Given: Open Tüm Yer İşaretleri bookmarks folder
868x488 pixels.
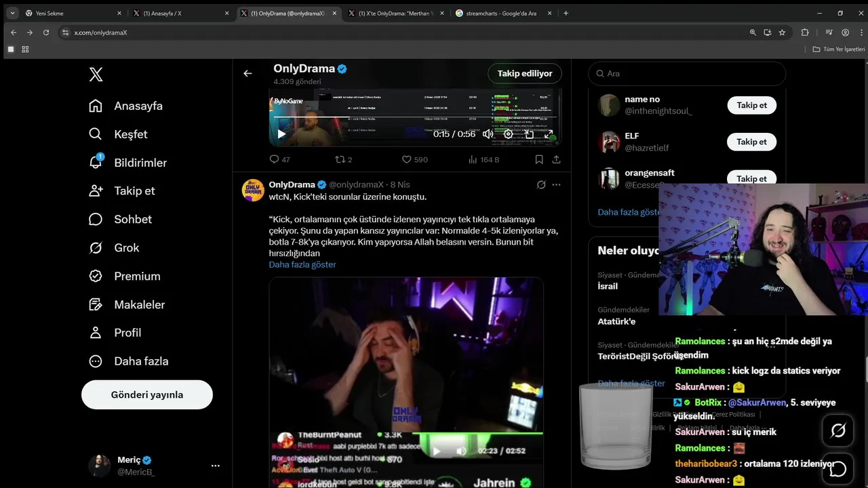Looking at the screenshot, I should [x=839, y=49].
